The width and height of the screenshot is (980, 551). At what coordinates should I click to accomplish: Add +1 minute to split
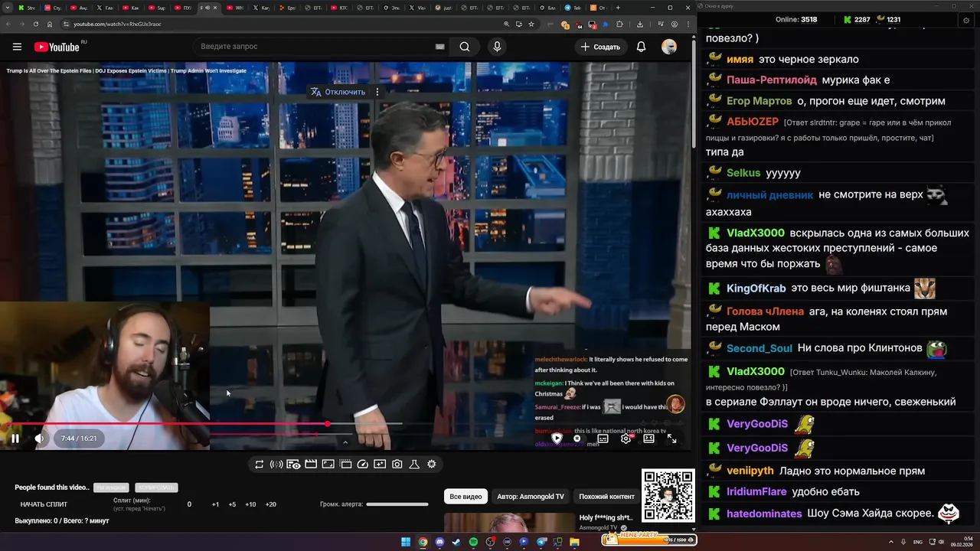tap(215, 504)
